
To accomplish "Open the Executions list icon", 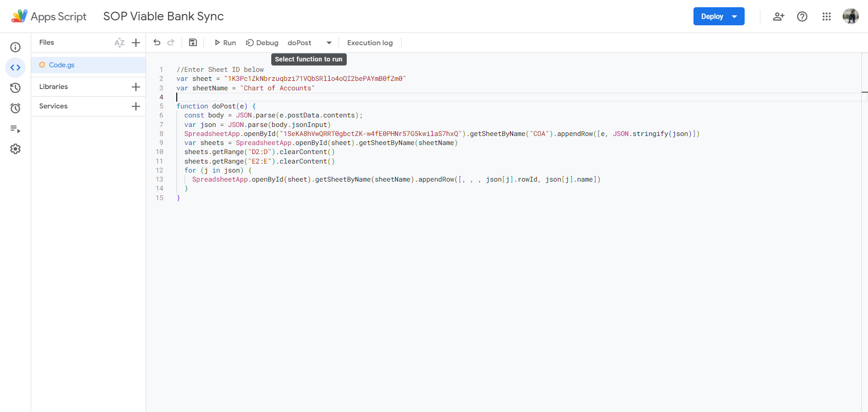I will coord(15,129).
